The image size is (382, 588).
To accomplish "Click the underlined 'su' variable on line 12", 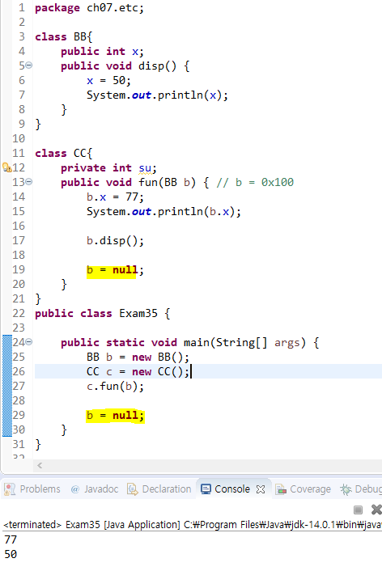I will (145, 168).
